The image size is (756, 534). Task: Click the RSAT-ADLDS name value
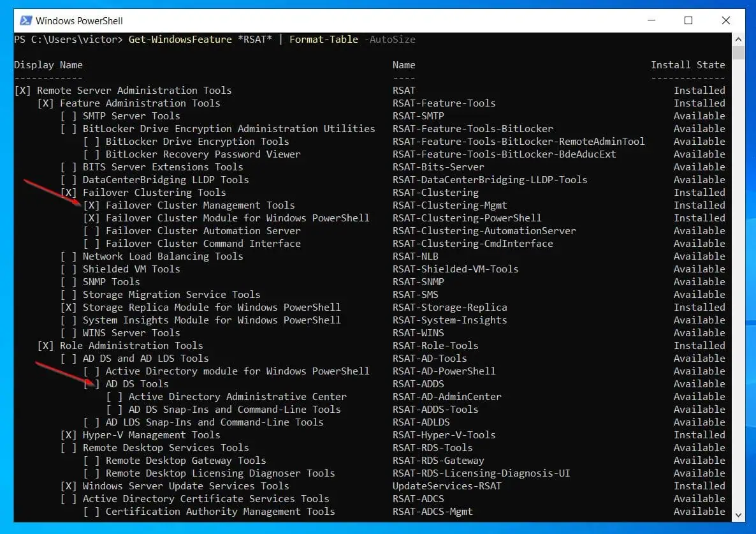(x=421, y=422)
